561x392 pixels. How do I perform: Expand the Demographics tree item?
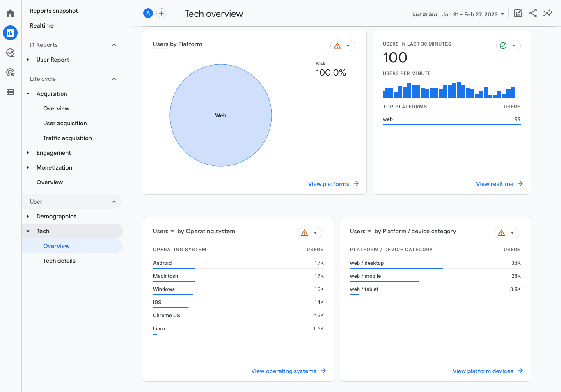tap(28, 216)
